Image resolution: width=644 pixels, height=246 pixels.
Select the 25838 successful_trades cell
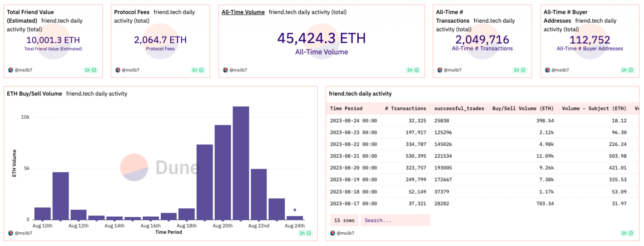(x=442, y=120)
